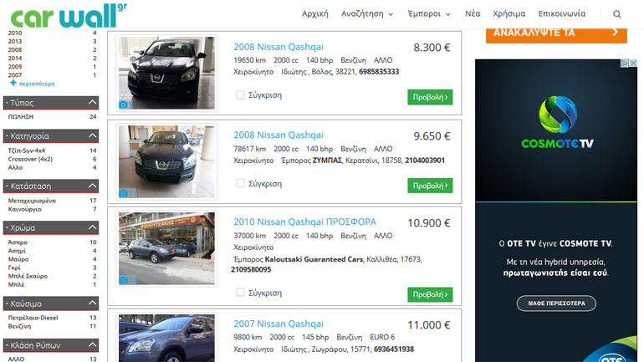Viewport: 644px width, 362px height.
Task: Open the Χρήσιμα menu item
Action: [x=509, y=14]
